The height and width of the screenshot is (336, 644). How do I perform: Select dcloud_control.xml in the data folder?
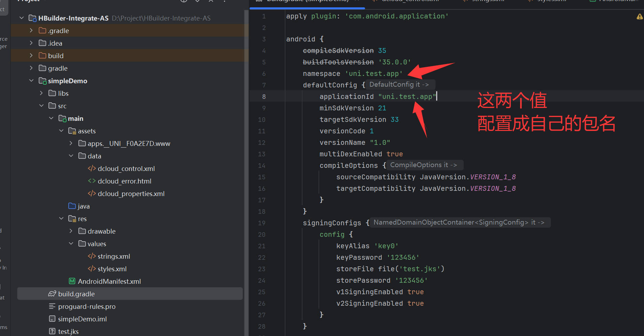(x=126, y=169)
